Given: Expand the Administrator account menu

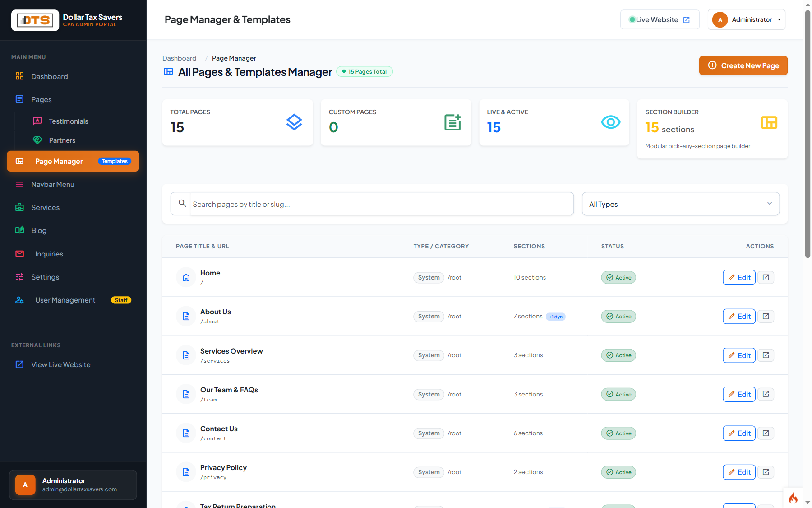Looking at the screenshot, I should tap(747, 20).
